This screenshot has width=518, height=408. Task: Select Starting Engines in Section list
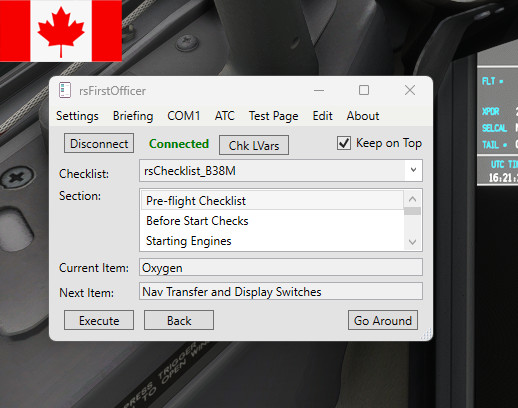click(272, 241)
